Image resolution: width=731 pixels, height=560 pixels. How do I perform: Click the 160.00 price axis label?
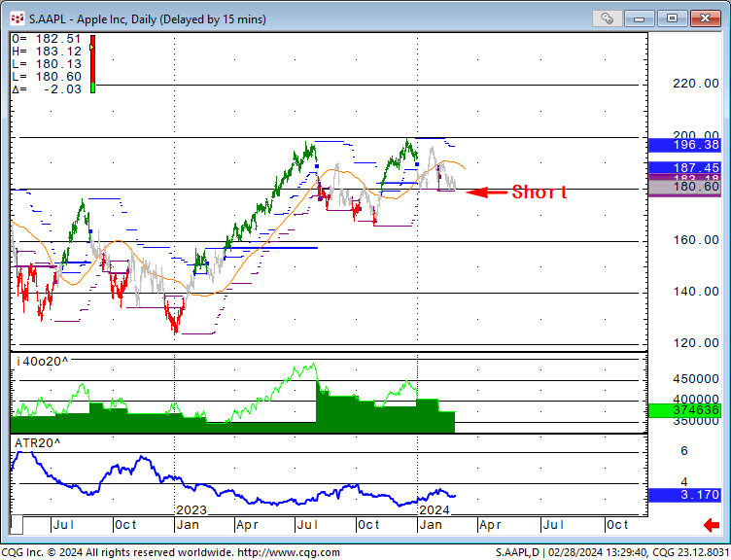pos(696,240)
